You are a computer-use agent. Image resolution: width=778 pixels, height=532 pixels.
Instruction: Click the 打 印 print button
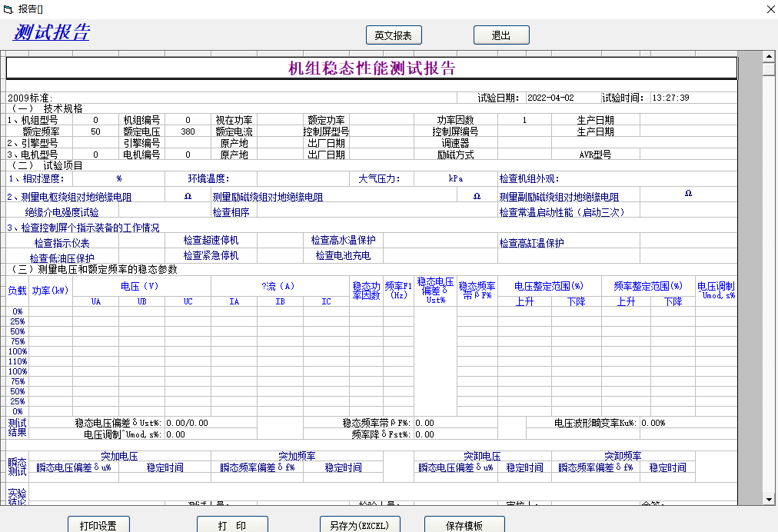click(x=232, y=525)
